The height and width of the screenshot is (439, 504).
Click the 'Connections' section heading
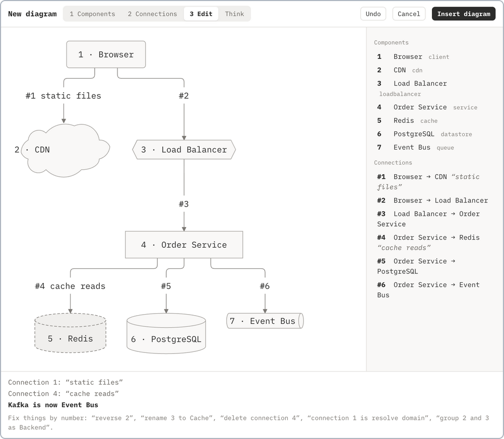(393, 163)
